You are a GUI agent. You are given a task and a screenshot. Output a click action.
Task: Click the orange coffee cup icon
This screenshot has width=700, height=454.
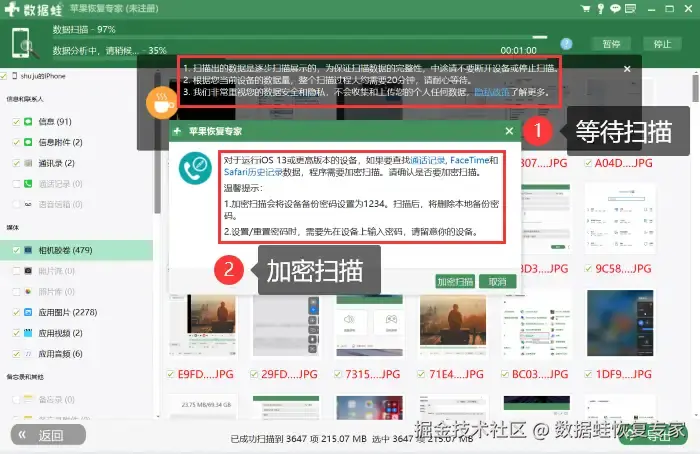click(162, 103)
